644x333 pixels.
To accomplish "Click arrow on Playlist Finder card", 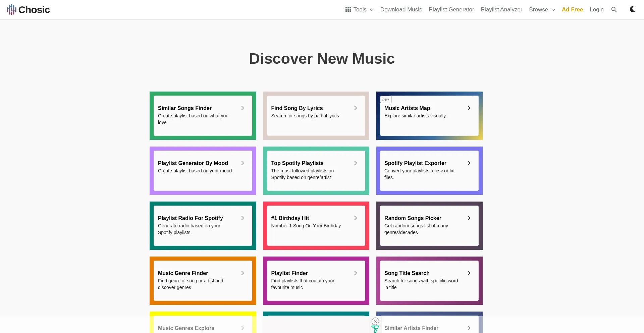I will [356, 273].
